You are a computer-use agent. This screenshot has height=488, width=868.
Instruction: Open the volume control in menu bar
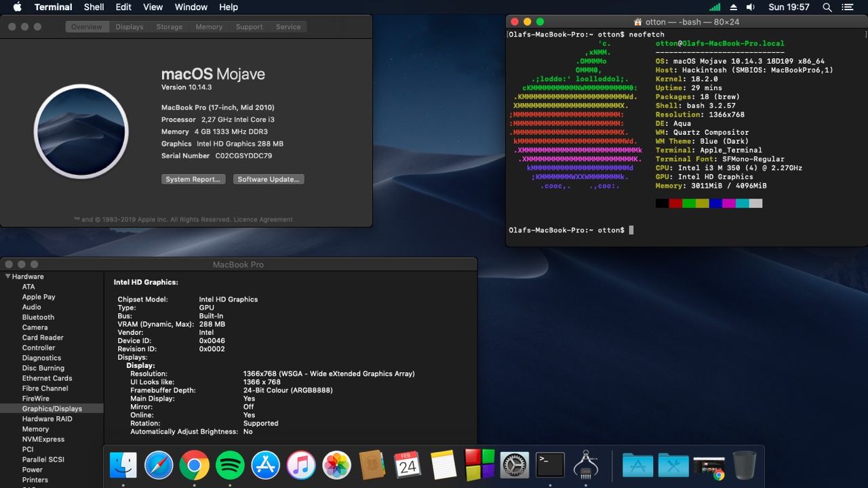coord(751,7)
